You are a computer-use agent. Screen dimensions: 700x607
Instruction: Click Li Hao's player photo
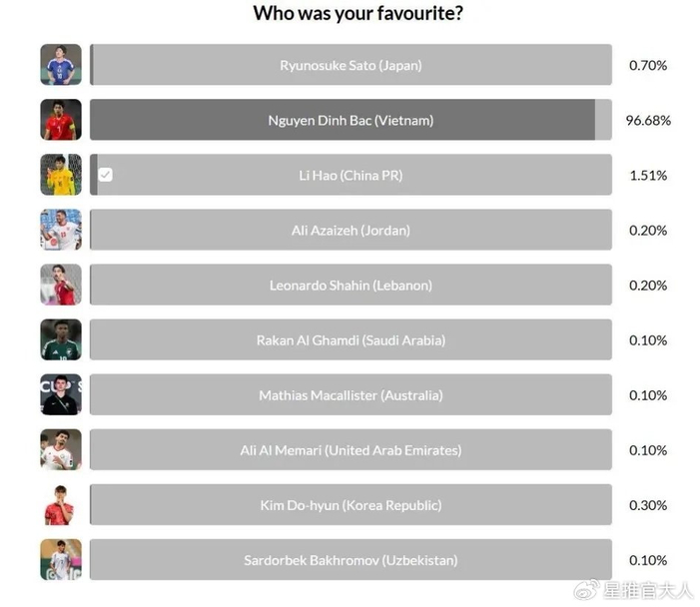click(61, 175)
